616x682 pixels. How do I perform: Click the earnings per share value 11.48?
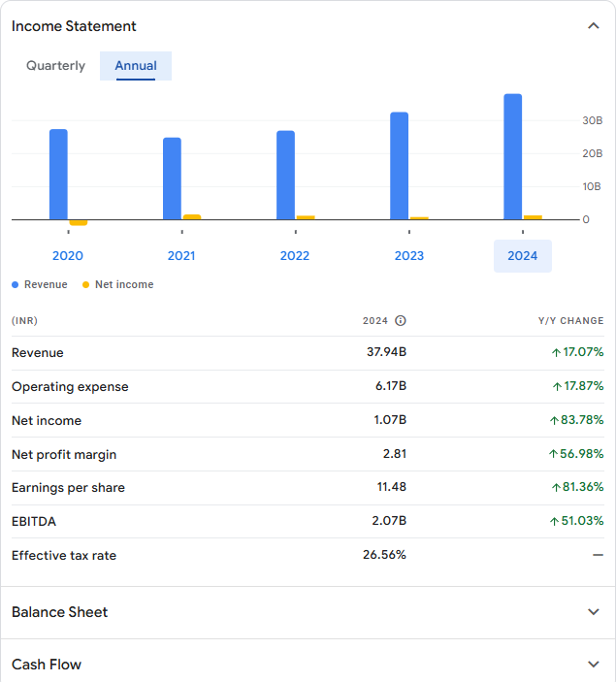coord(392,487)
